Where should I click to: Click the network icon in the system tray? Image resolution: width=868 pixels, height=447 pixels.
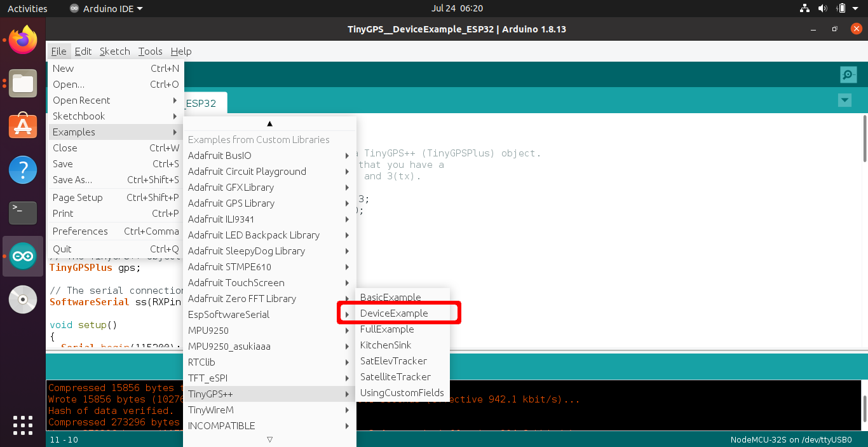point(804,8)
